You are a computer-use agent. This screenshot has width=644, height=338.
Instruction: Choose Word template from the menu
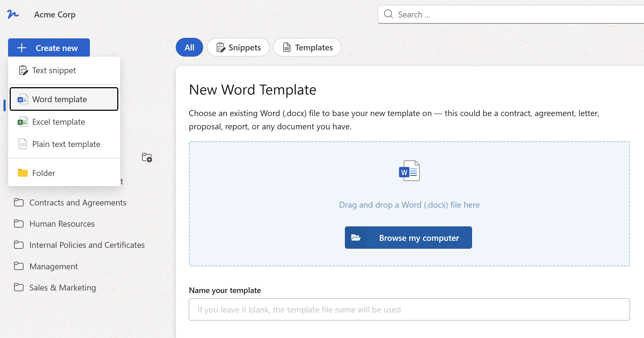coord(64,99)
